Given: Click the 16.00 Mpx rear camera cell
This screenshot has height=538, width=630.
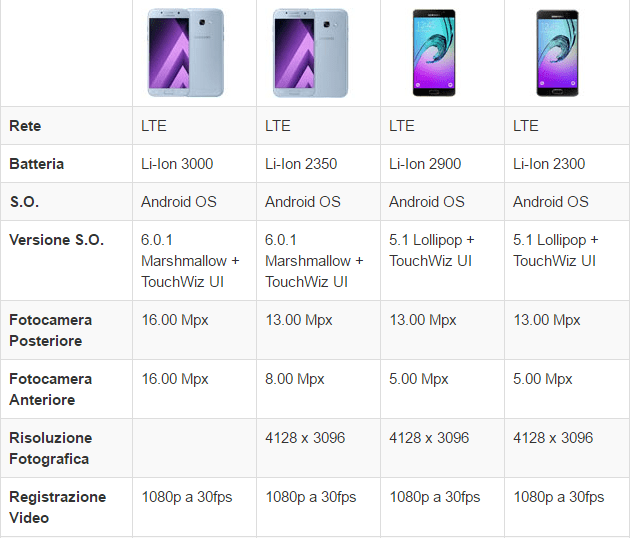Looking at the screenshot, I should click(x=175, y=320).
